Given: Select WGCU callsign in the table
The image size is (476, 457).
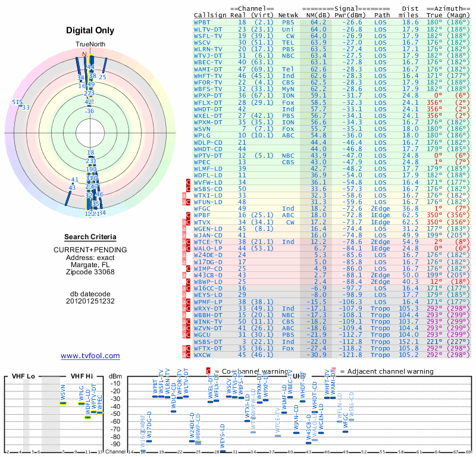Looking at the screenshot, I should pos(202,334).
